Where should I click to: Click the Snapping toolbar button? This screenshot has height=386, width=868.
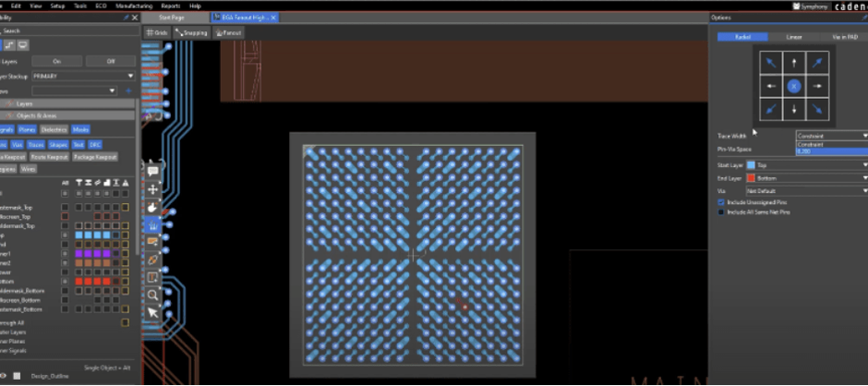point(191,32)
